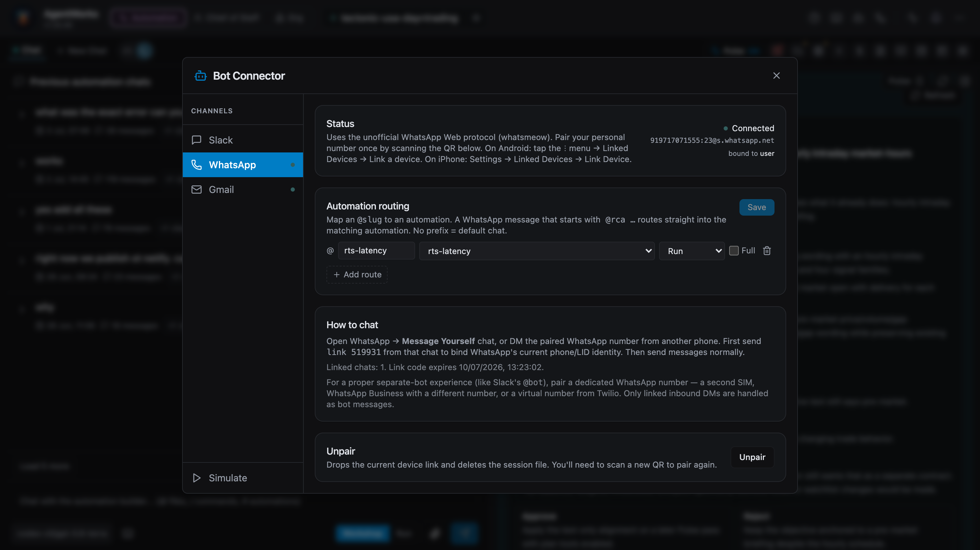Viewport: 980px width, 550px height.
Task: Click the Linked chats expiry line
Action: coord(435,367)
